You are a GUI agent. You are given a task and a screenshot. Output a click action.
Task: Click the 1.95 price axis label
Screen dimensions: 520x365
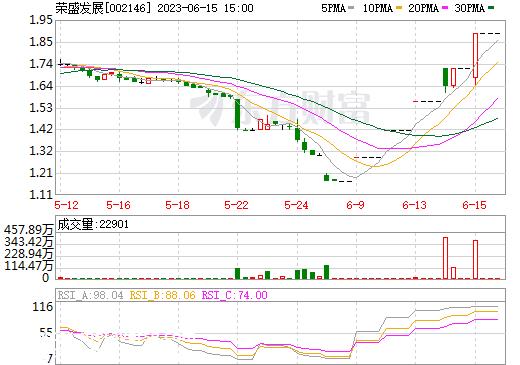tap(41, 20)
